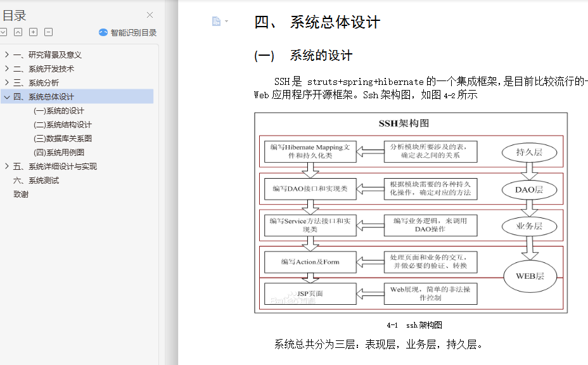Click caption 4-1 ssh架构图

(414, 325)
